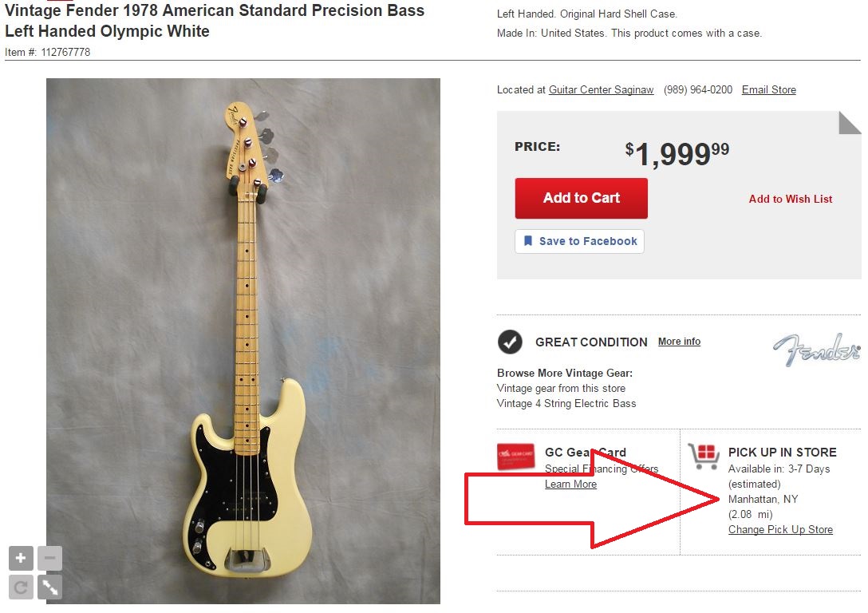Save the item to Facebook

point(579,241)
